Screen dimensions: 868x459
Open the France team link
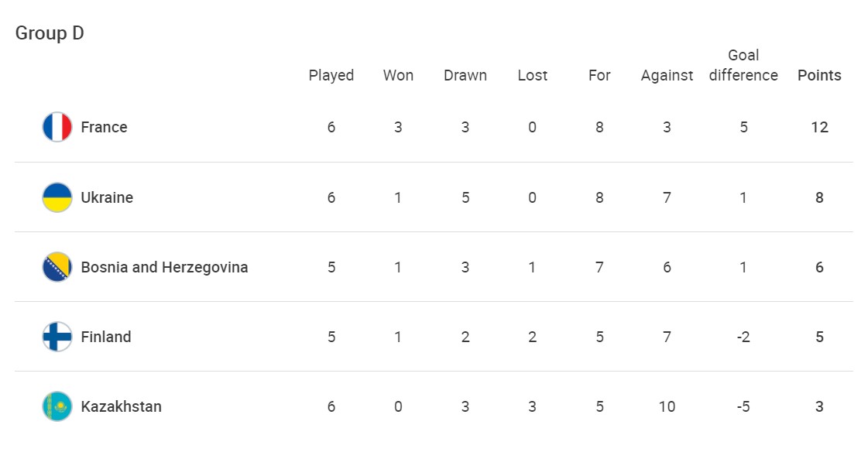104,127
